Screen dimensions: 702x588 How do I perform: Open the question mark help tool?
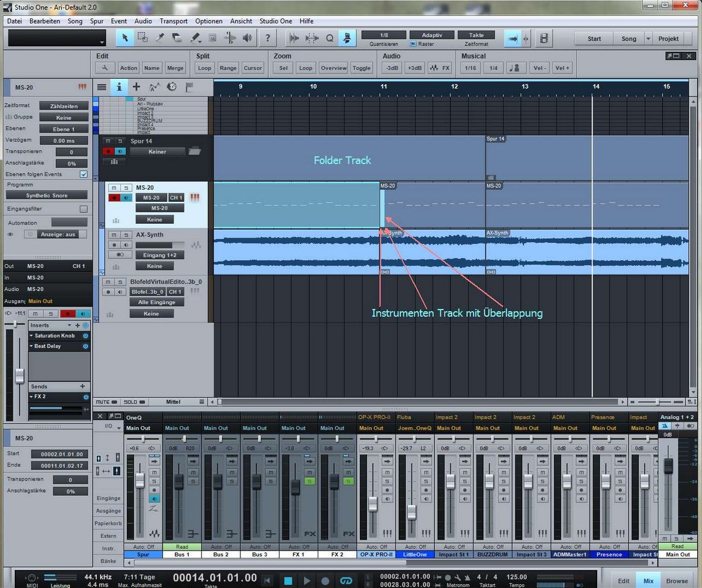pos(268,38)
